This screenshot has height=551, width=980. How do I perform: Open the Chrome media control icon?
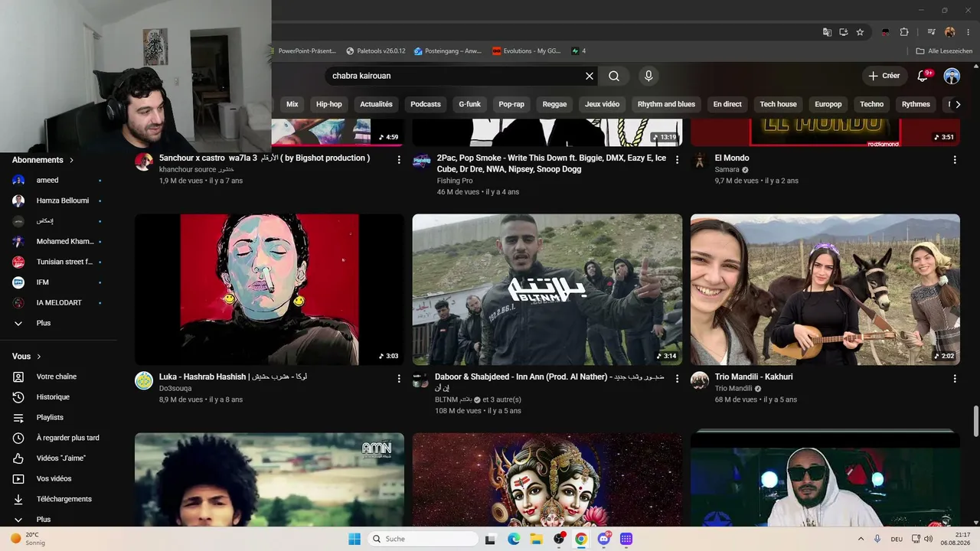(931, 32)
